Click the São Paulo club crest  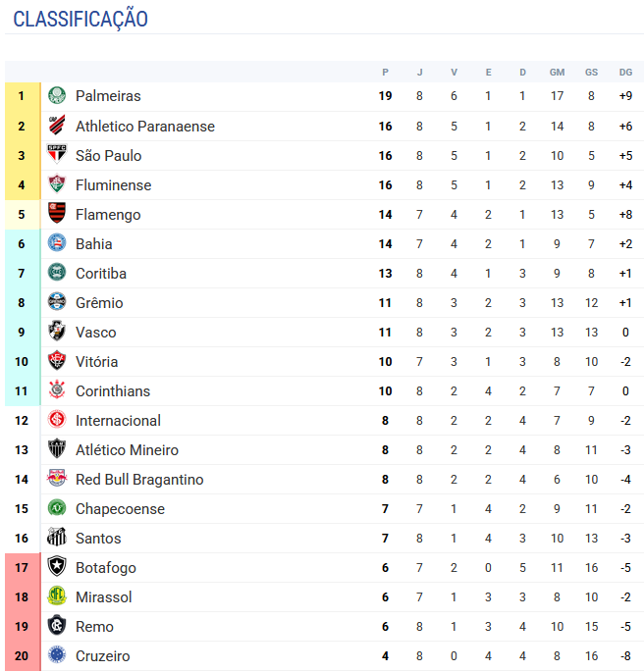click(x=57, y=155)
